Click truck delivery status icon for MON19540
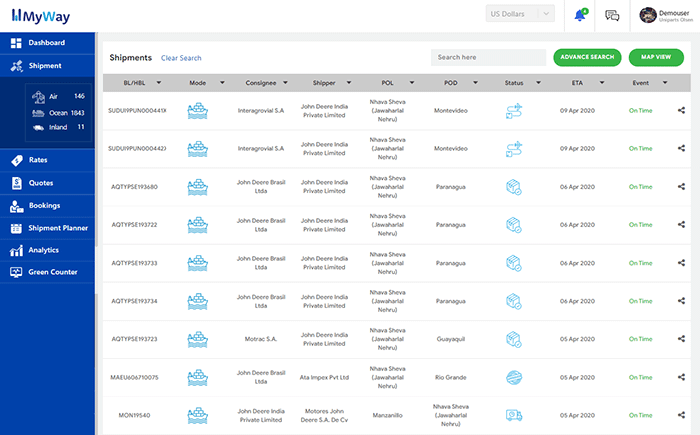This screenshot has width=700, height=435. pos(514,416)
